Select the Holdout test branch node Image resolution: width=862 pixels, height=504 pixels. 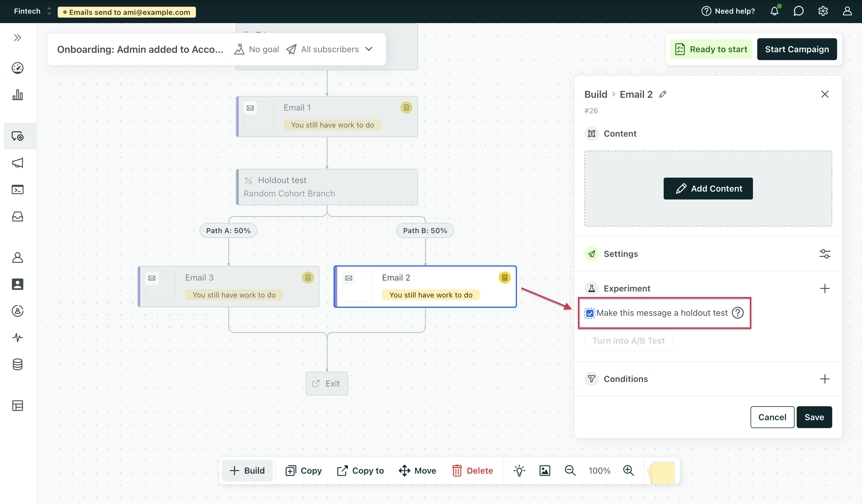[x=327, y=187]
